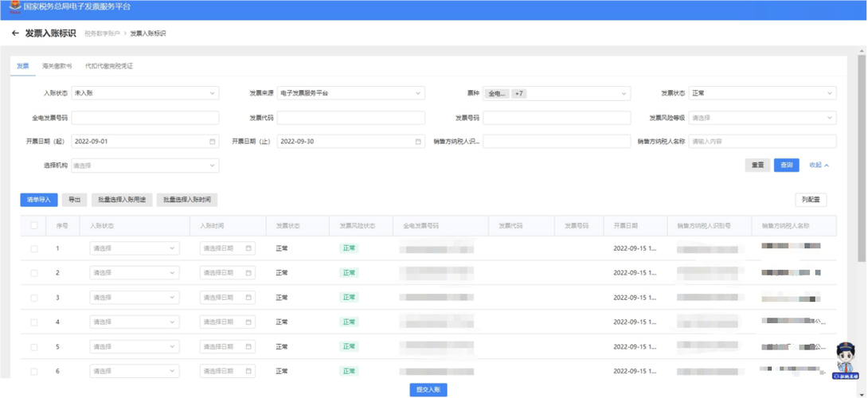The height and width of the screenshot is (398, 868).
Task: Open the 发票来源 dropdown
Action: (351, 93)
